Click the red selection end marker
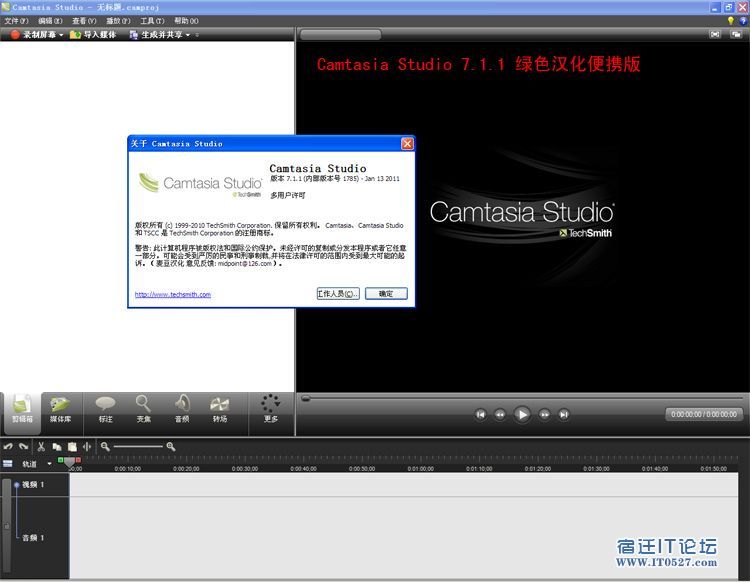Image resolution: width=750 pixels, height=582 pixels. (x=78, y=460)
